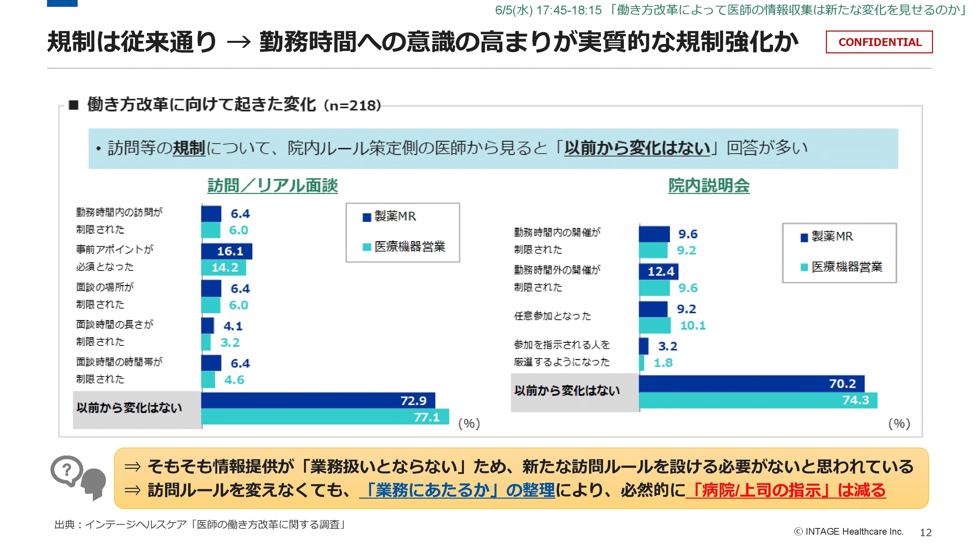The image size is (980, 551).
Task: Click the 院内説明会 underlined heading
Action: [709, 186]
